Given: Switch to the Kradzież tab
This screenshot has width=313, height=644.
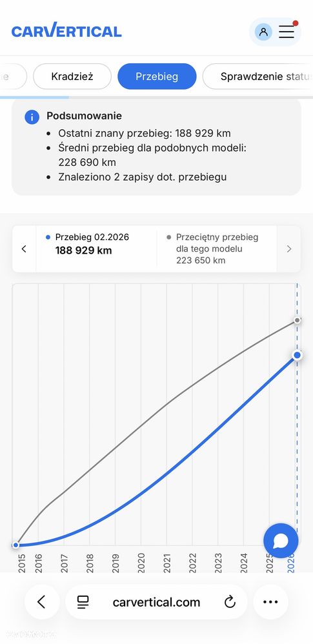Looking at the screenshot, I should click(x=72, y=76).
